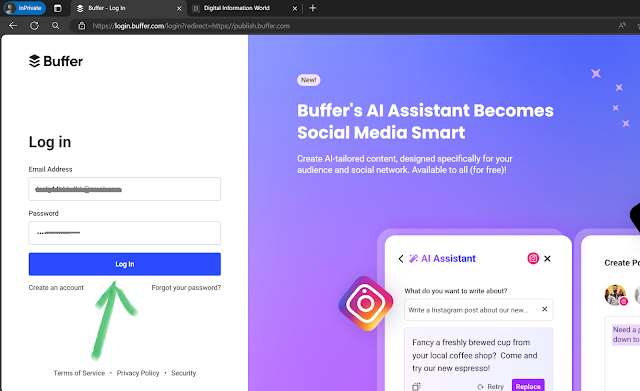Click the blue Log In button
Screen dimensions: 640x391
124,264
